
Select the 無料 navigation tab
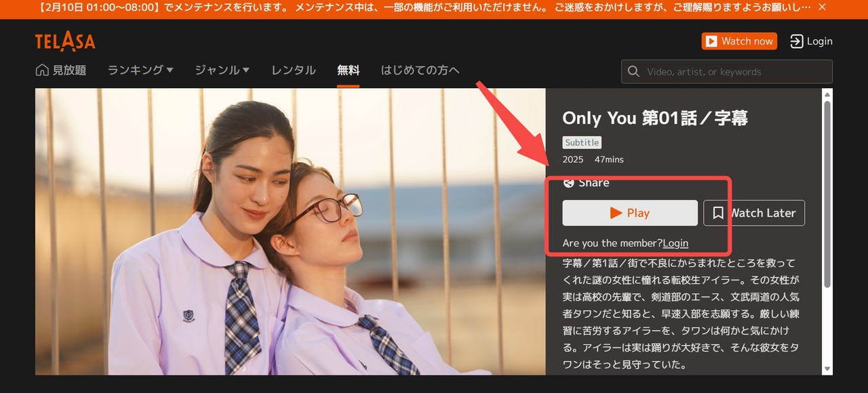348,69
